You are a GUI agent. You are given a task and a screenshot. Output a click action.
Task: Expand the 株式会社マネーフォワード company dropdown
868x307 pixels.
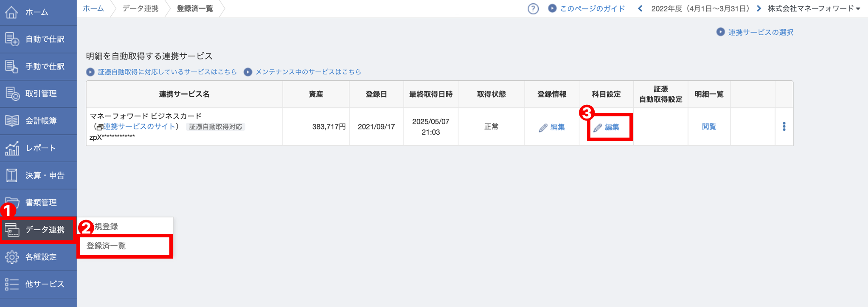814,8
